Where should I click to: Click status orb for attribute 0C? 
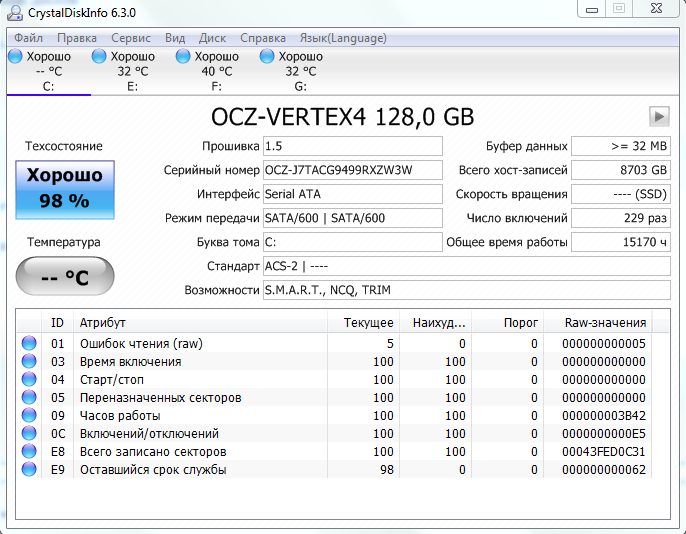point(29,433)
